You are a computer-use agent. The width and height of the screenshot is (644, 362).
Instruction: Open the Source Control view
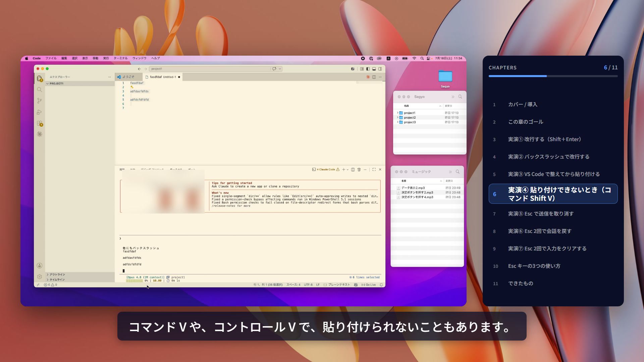pos(40,101)
